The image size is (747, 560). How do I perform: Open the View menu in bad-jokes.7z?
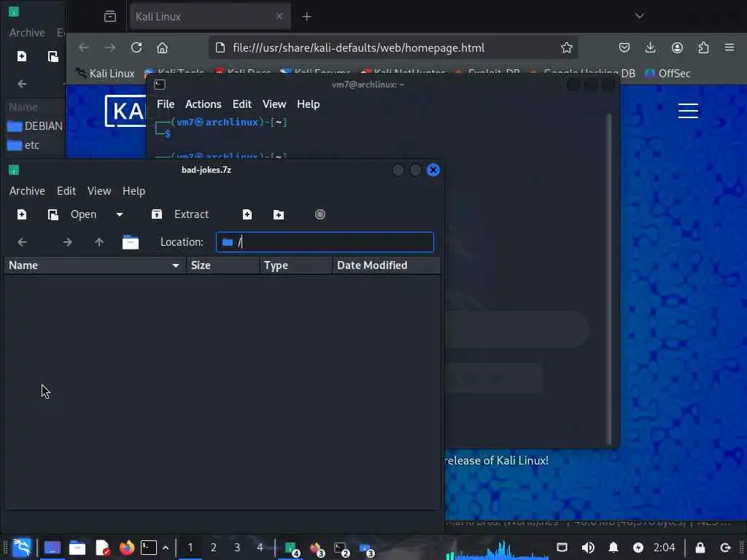pos(99,191)
